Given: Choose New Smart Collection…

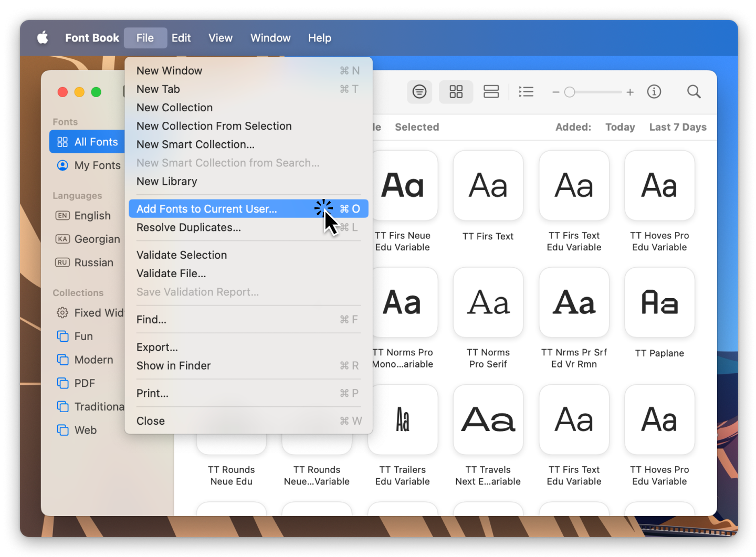Looking at the screenshot, I should 248,144.
